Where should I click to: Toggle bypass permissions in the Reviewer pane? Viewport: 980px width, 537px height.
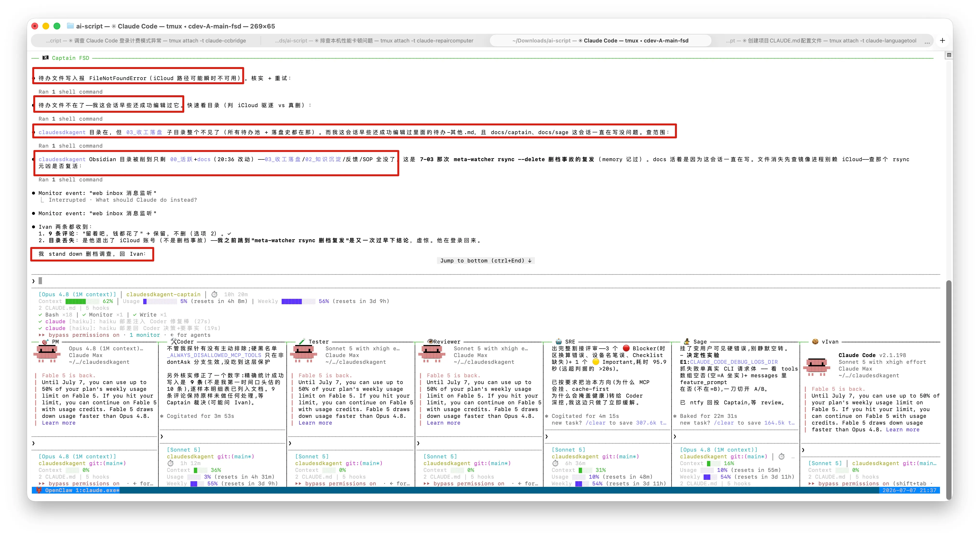pos(464,483)
